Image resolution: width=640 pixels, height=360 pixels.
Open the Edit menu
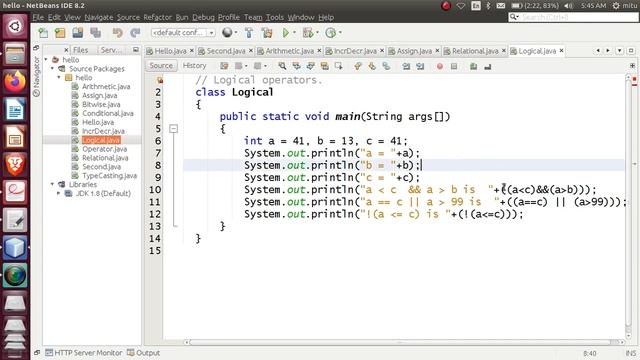point(54,17)
